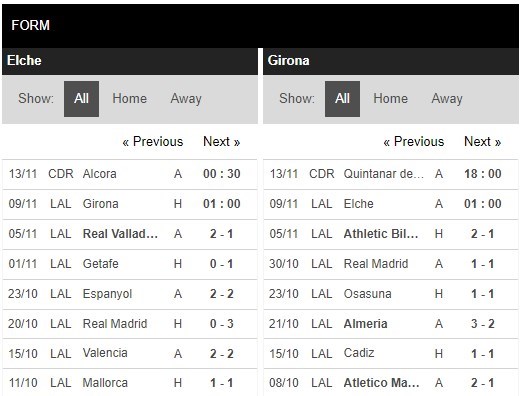Viewport: 522px width, 396px height.
Task: Select Girona vs Atletico Madrid match
Action: (x=391, y=383)
